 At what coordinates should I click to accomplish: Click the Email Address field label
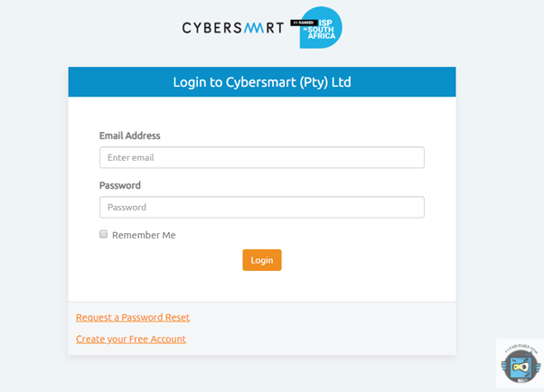point(130,135)
